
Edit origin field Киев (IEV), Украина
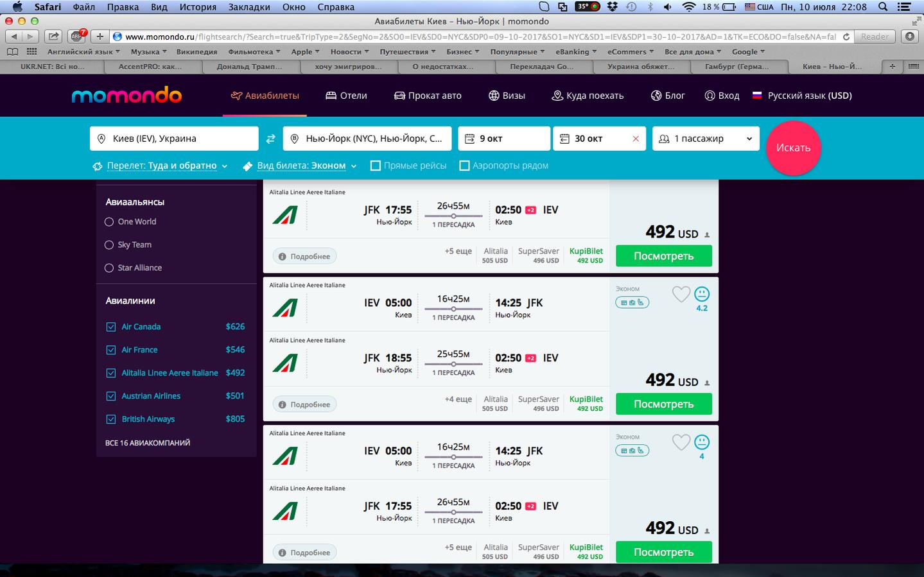point(174,139)
